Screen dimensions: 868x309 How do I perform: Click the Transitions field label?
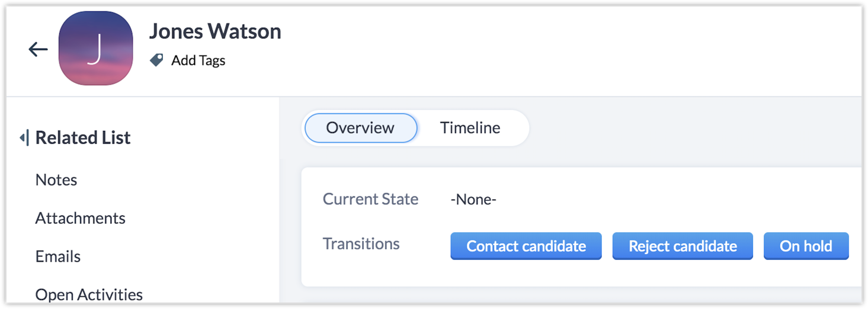pyautogui.click(x=361, y=244)
